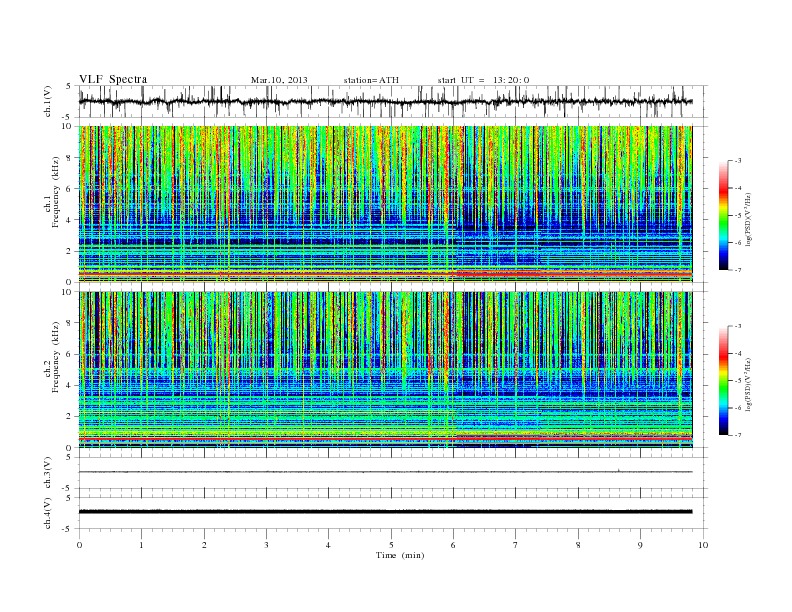This screenshot has height=612, width=792.
Task: Click the ch.1 spectrogram panel
Action: [x=385, y=204]
